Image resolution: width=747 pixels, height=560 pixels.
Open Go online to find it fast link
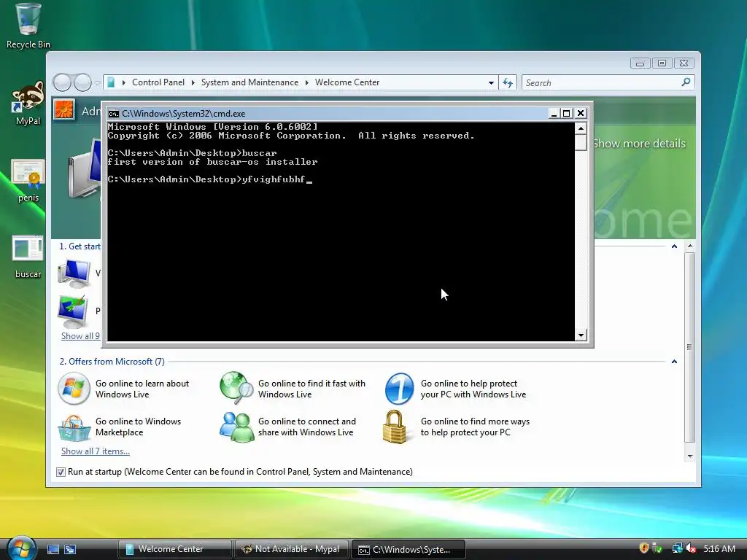pyautogui.click(x=311, y=389)
